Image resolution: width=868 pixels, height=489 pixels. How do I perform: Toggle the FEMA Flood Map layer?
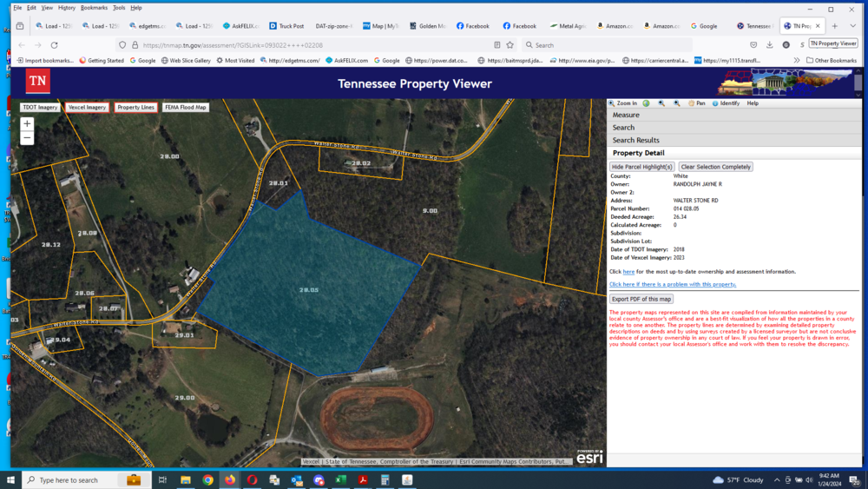click(x=186, y=108)
